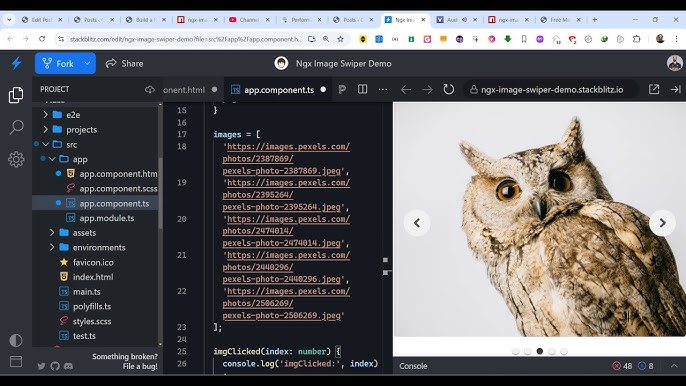Click the Prettier format icon
686x386 pixels.
pyautogui.click(x=342, y=90)
